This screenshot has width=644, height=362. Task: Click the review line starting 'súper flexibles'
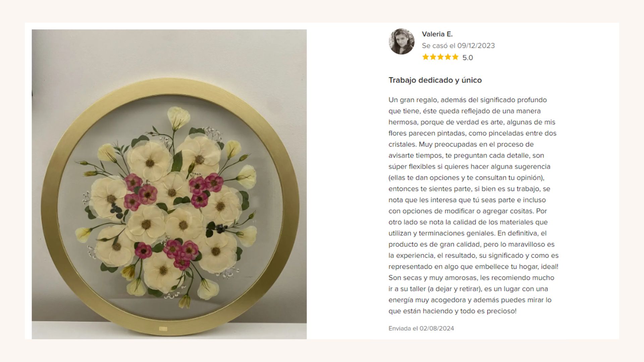point(469,167)
